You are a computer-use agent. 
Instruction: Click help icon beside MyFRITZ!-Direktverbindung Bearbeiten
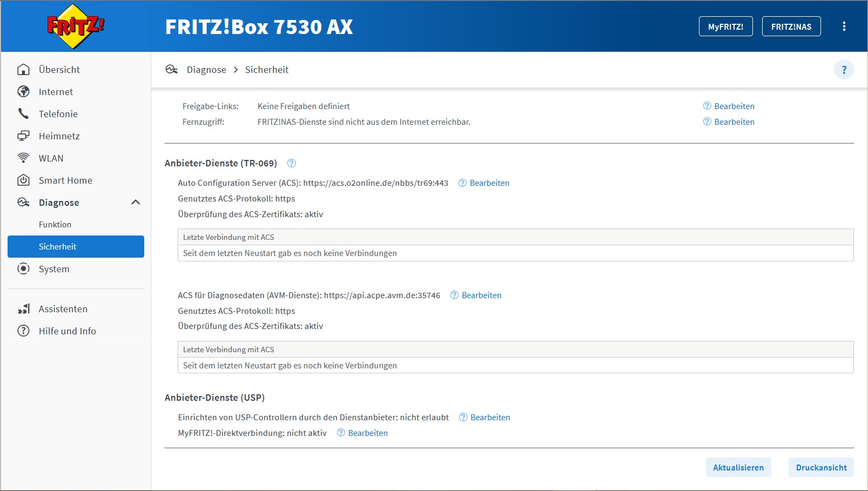(341, 433)
